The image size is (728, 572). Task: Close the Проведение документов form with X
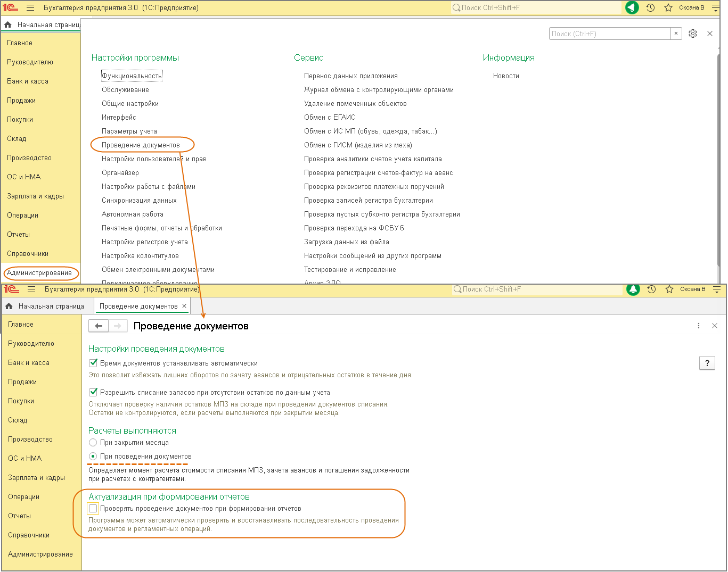[x=715, y=326]
